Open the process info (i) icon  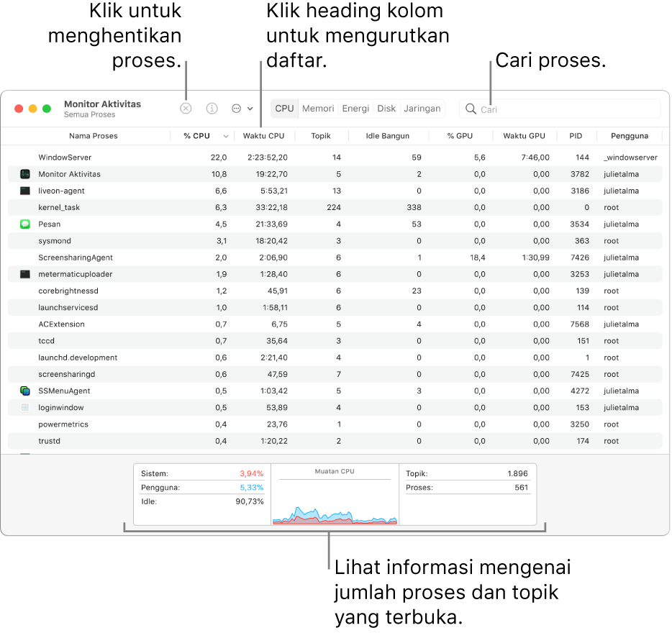(212, 109)
